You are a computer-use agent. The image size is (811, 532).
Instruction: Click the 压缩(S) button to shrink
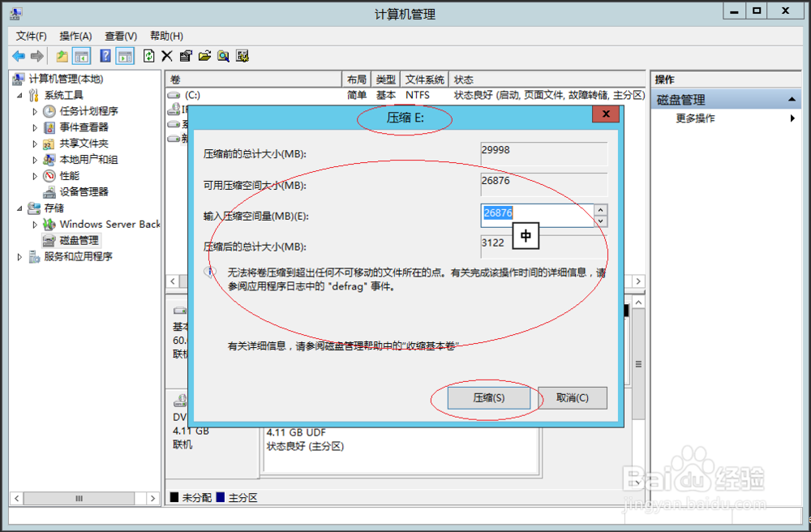coord(488,397)
